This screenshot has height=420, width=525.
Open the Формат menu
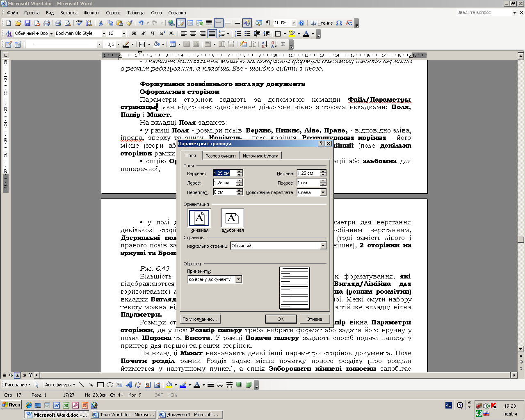pyautogui.click(x=91, y=13)
